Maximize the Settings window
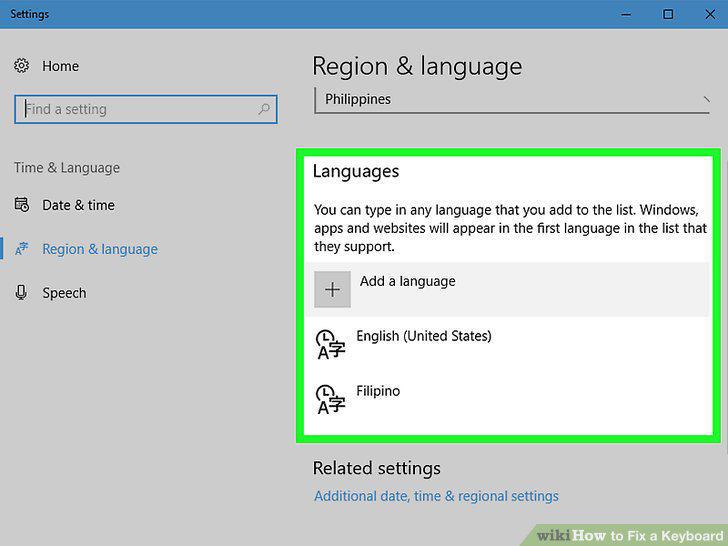The width and height of the screenshot is (728, 546). [668, 14]
